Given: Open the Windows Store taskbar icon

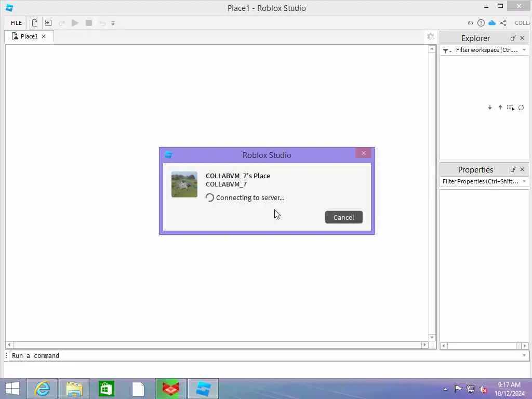Looking at the screenshot, I should coord(106,389).
